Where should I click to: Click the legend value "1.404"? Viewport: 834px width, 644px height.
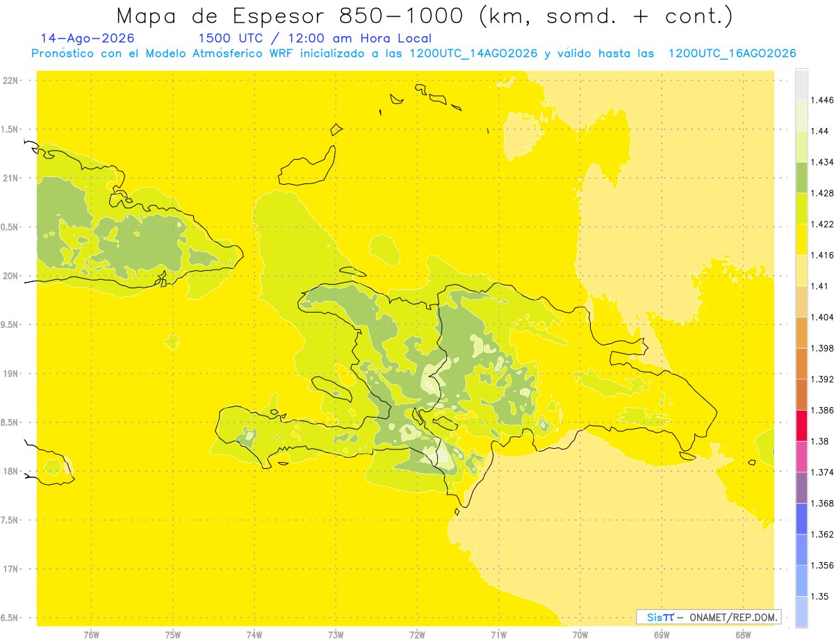pyautogui.click(x=822, y=317)
